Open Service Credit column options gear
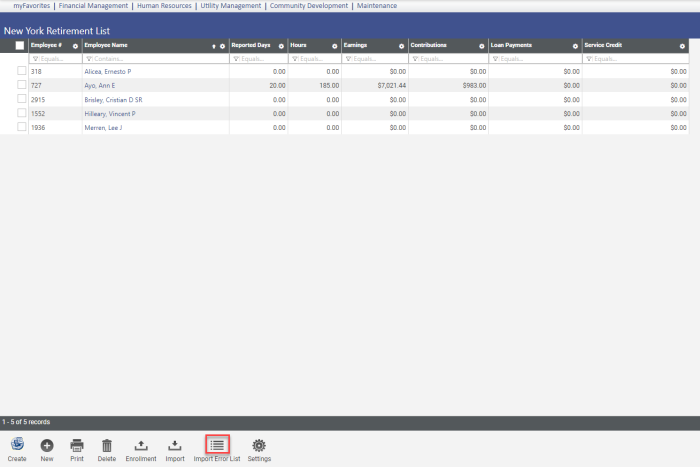Screen dimensions: 700x467 [x=682, y=46]
